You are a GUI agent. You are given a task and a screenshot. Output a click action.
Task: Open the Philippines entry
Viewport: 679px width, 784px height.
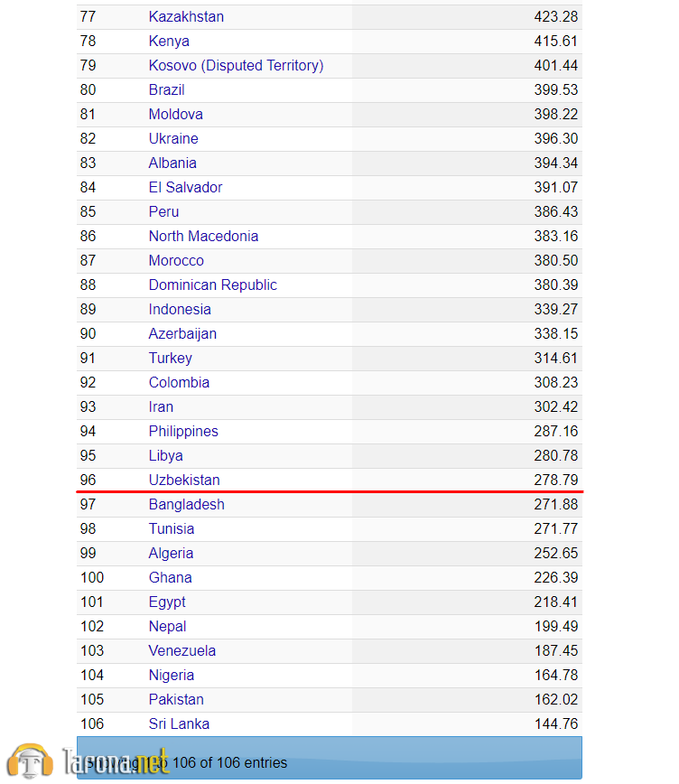coord(183,432)
